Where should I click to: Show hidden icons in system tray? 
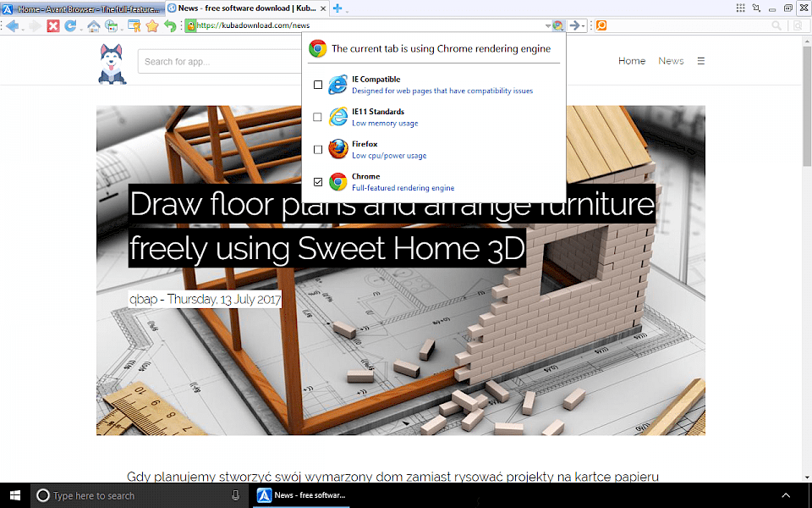click(786, 495)
